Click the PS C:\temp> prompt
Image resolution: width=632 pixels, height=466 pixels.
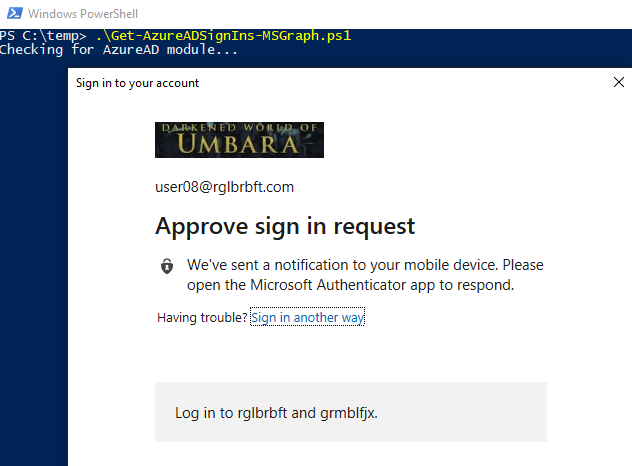point(44,36)
